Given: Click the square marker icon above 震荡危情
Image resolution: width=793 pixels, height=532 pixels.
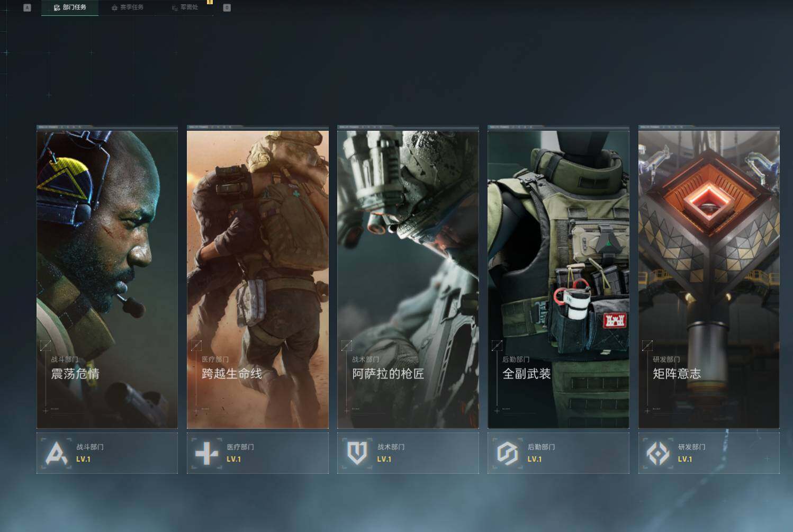Looking at the screenshot, I should coord(46,346).
